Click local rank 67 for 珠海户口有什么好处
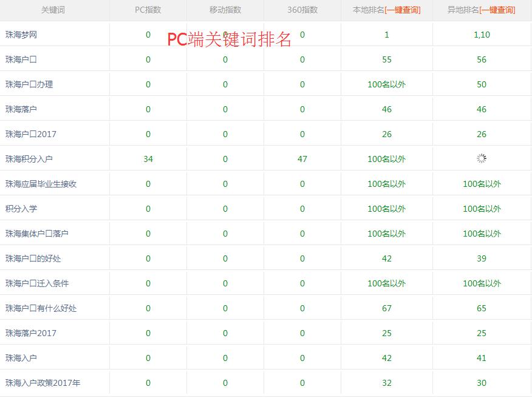Image resolution: width=532 pixels, height=398 pixels. tap(387, 308)
